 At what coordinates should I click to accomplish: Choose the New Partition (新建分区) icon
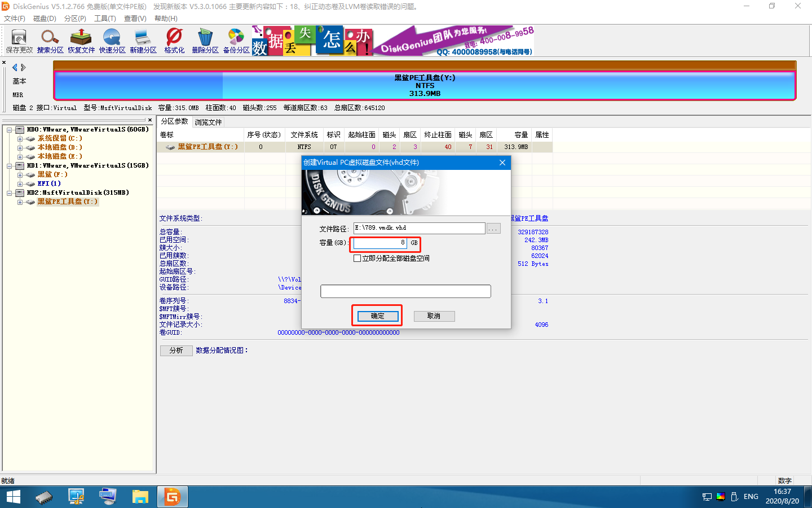click(143, 41)
